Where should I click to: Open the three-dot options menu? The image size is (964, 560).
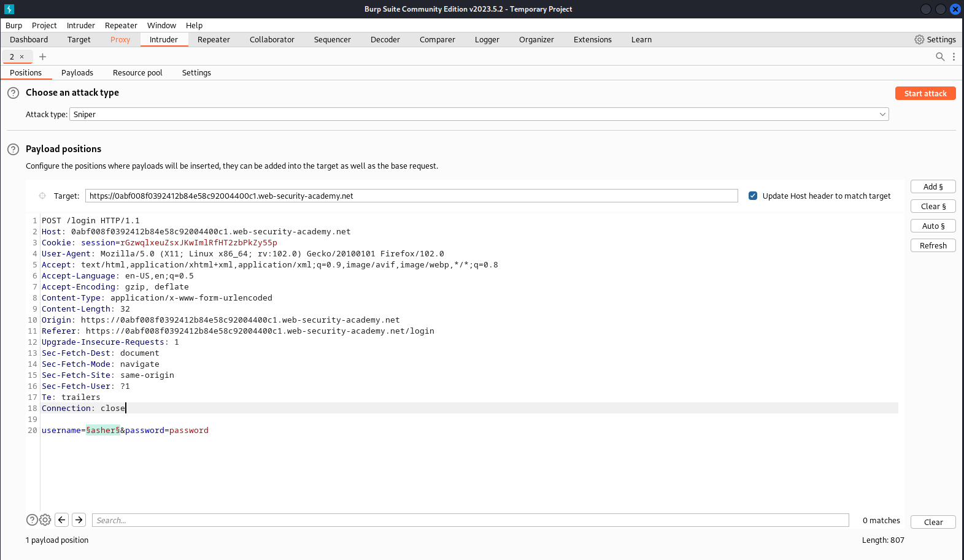click(954, 56)
